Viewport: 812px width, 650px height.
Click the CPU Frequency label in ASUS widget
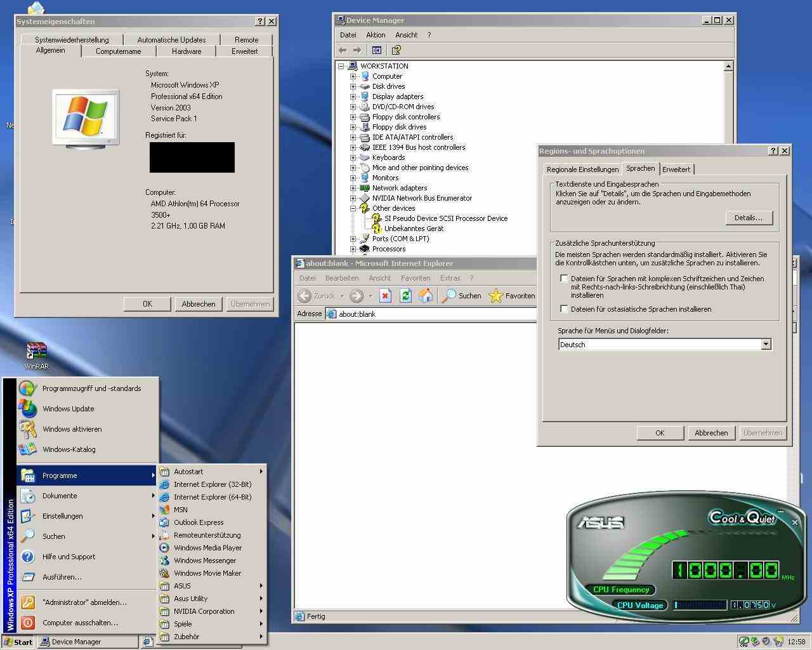point(620,590)
